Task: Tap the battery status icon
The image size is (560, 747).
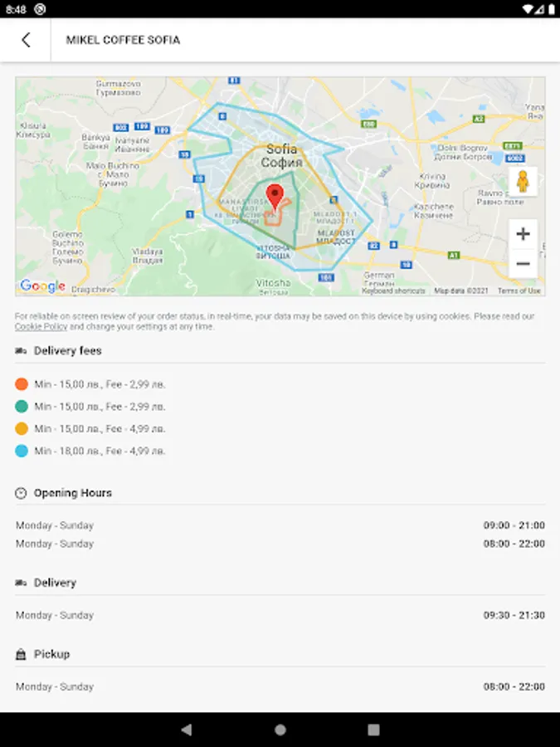Action: [x=551, y=9]
